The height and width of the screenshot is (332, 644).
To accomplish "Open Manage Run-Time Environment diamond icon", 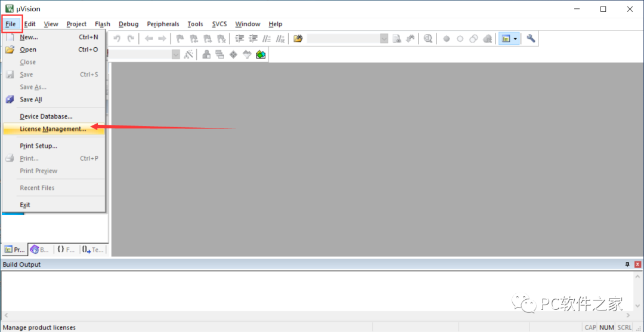I will point(233,54).
